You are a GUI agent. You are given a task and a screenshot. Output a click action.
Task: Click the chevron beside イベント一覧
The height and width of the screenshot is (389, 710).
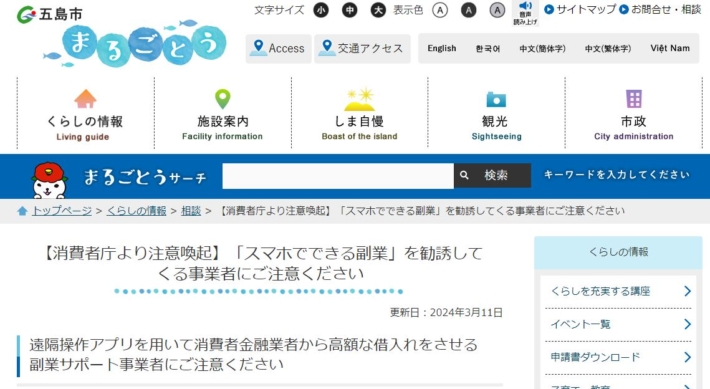pos(687,324)
